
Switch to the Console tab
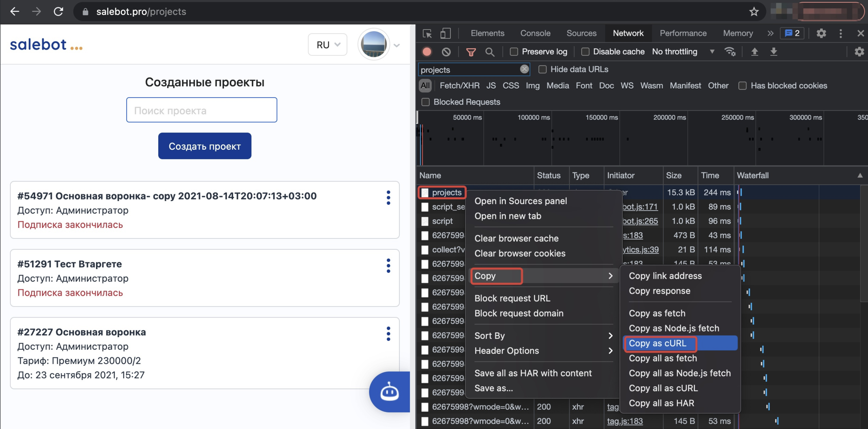pyautogui.click(x=535, y=33)
